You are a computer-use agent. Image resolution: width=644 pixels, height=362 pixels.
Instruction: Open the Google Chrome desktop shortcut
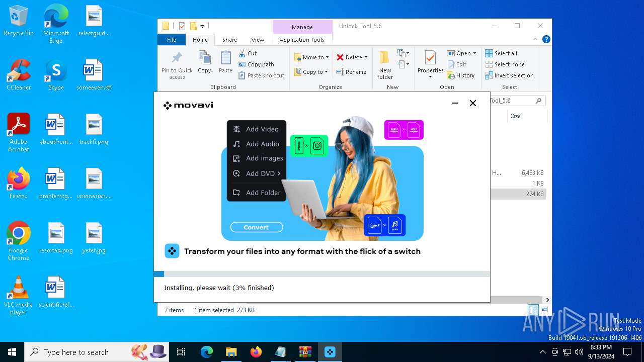click(19, 241)
